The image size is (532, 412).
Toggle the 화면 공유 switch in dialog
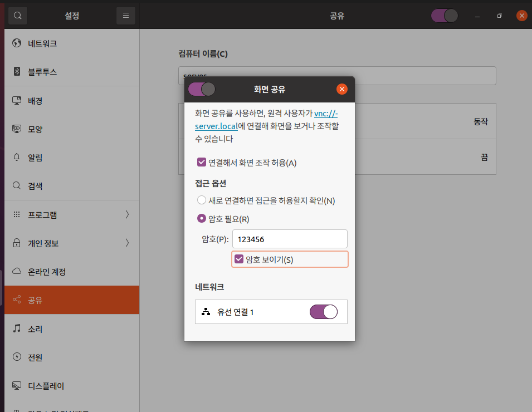point(202,89)
